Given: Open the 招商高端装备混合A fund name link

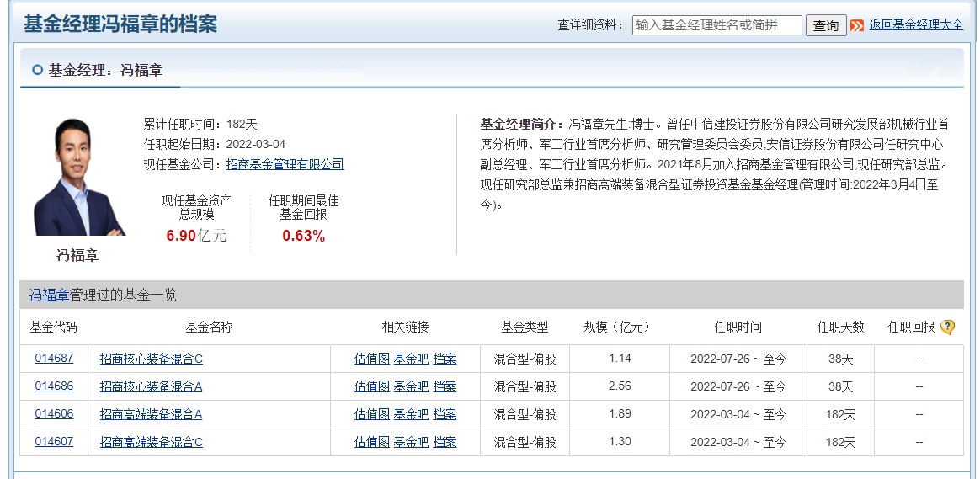Looking at the screenshot, I should 152,414.
